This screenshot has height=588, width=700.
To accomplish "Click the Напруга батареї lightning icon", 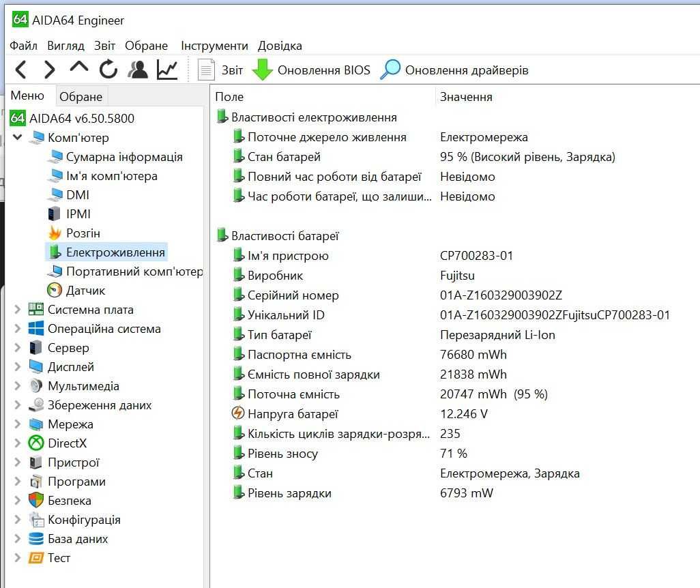I will pos(238,413).
